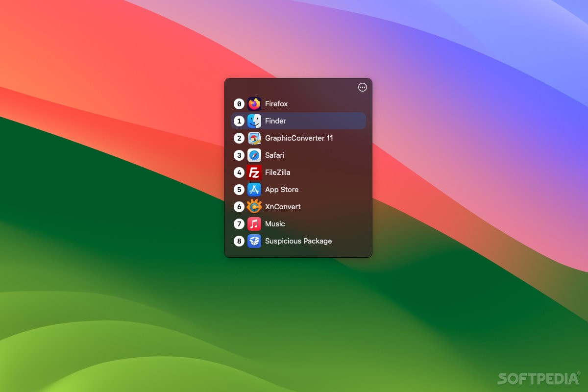Select the Music app icon

(x=254, y=223)
